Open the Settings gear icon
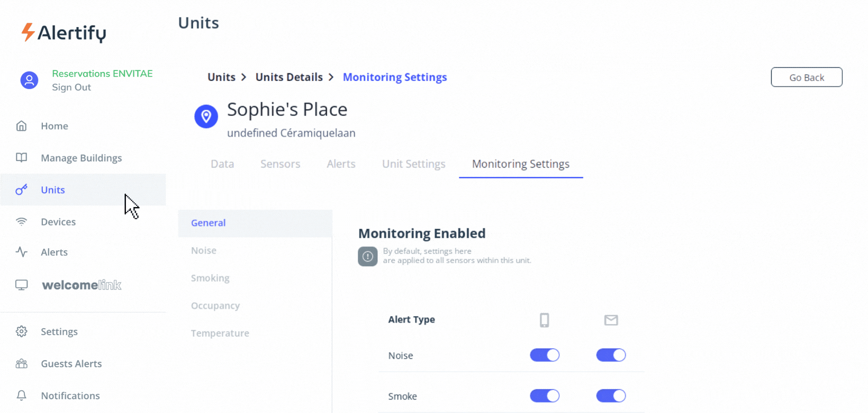This screenshot has width=868, height=413. tap(21, 331)
